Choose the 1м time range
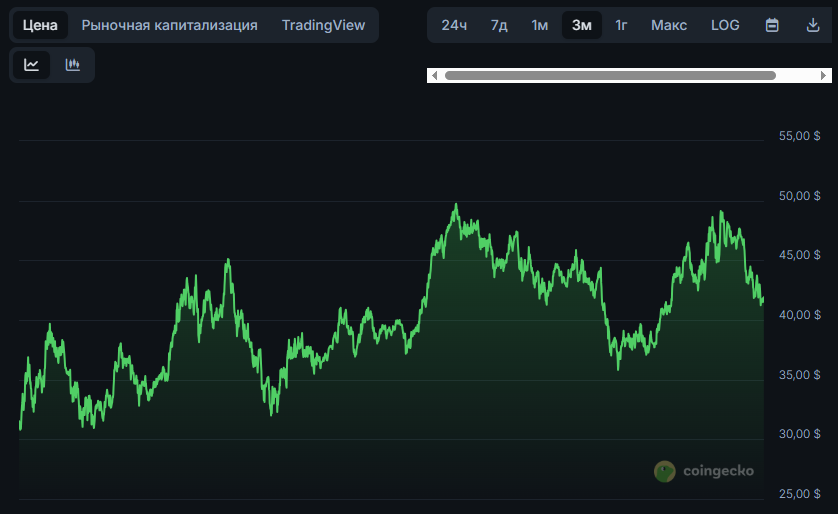 pyautogui.click(x=539, y=25)
